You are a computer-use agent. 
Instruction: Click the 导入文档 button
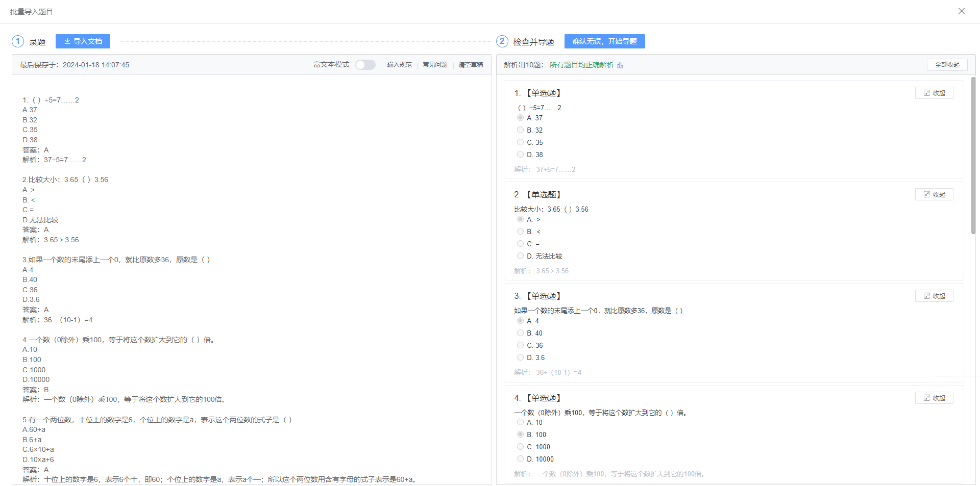83,41
